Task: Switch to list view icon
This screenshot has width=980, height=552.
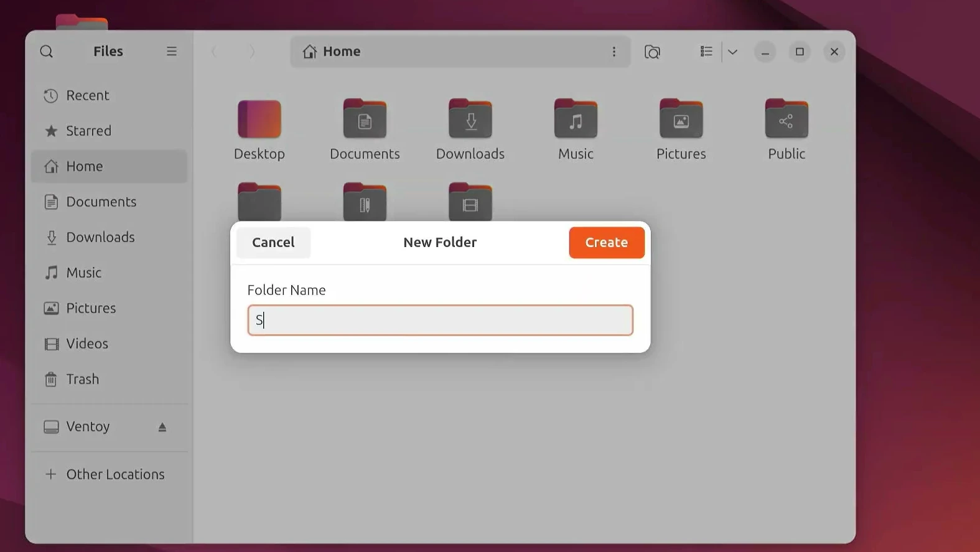Action: (x=706, y=52)
